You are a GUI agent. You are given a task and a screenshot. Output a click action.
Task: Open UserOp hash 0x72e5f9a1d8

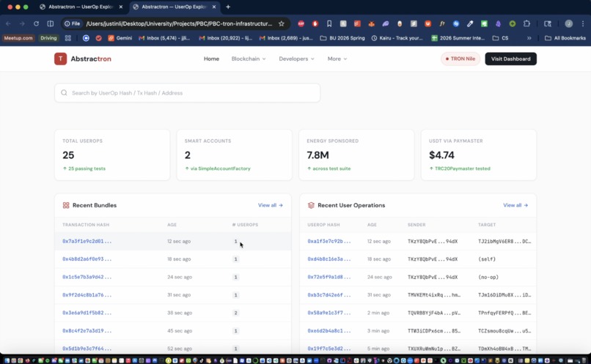point(328,277)
